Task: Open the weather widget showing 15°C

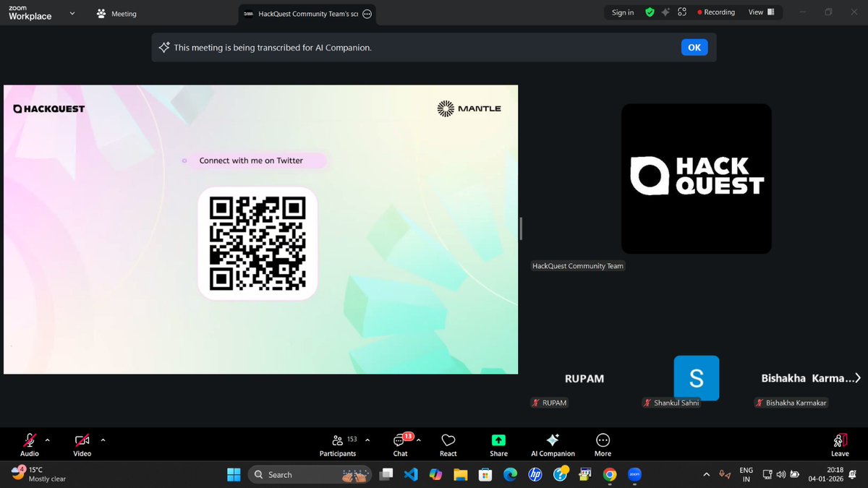Action: point(40,474)
